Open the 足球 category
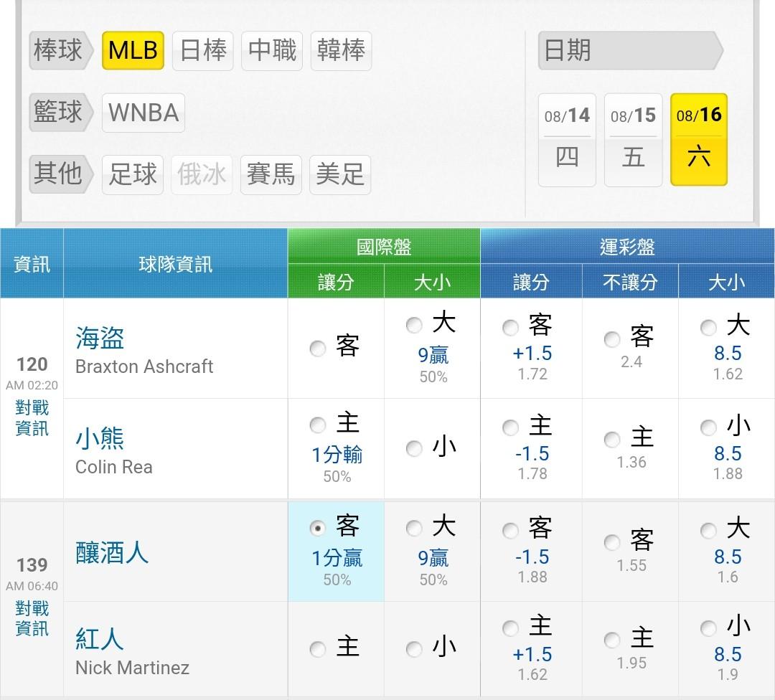The height and width of the screenshot is (700, 775). [x=133, y=174]
